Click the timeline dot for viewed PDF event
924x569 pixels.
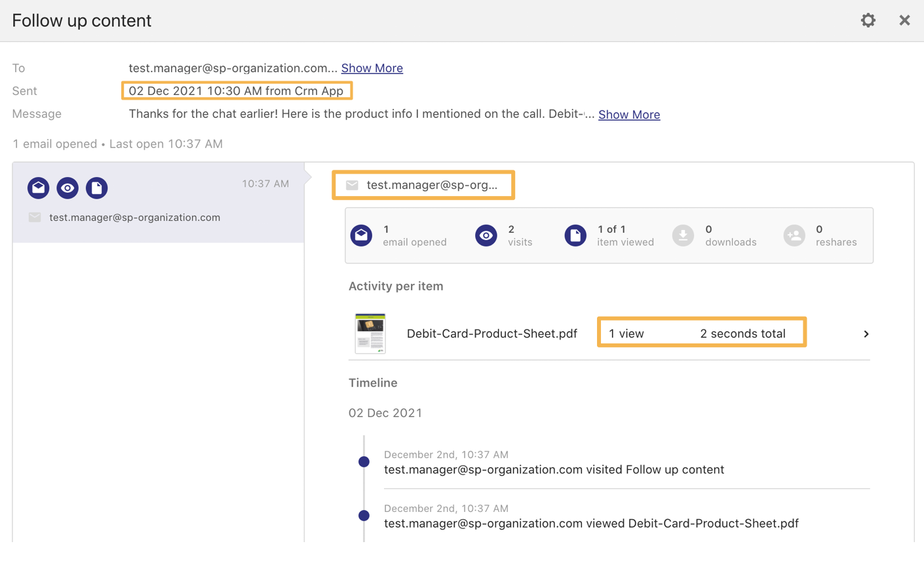click(364, 516)
